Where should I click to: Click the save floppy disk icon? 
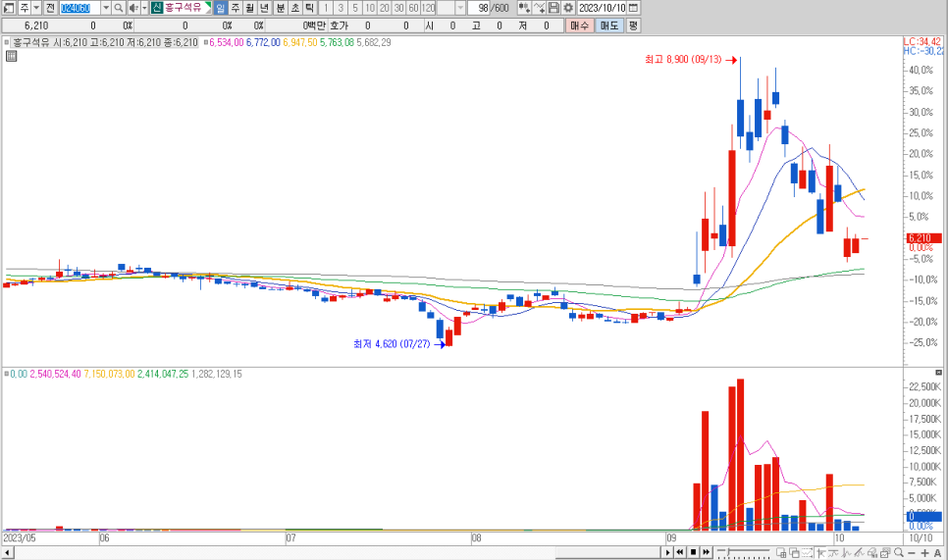(x=553, y=8)
